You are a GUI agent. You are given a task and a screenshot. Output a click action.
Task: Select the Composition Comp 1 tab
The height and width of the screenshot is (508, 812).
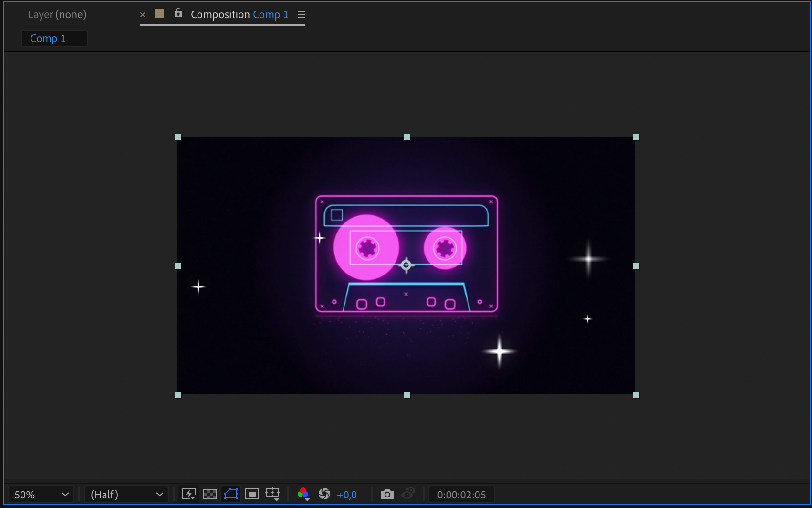pos(239,15)
